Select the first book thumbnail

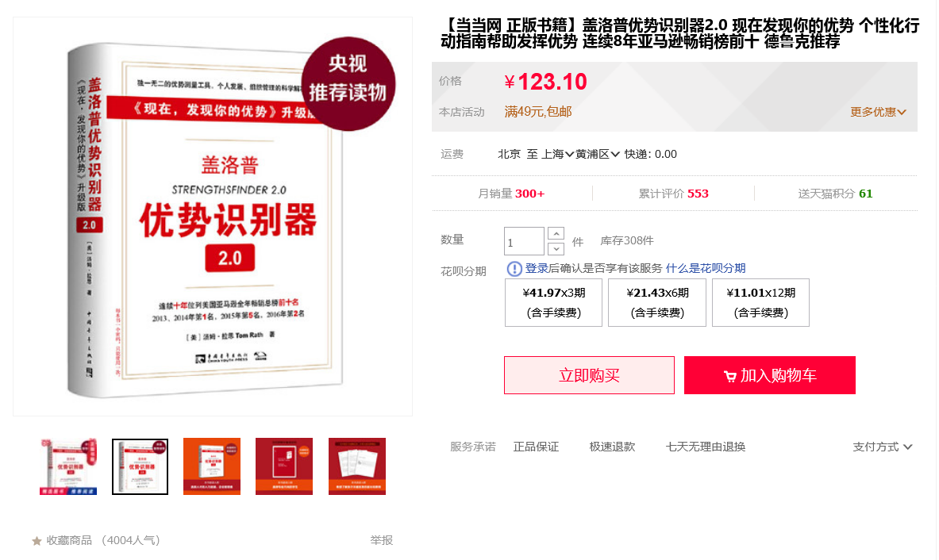click(68, 466)
